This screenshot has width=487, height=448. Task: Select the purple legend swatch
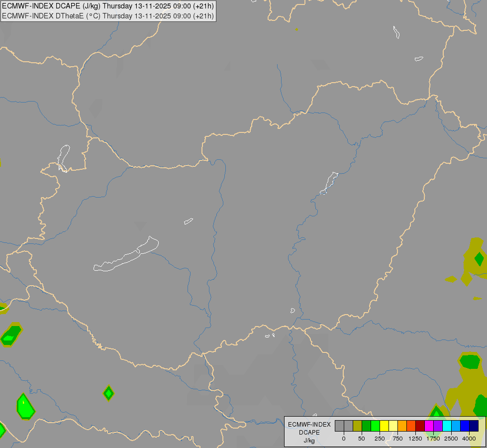tap(438, 426)
